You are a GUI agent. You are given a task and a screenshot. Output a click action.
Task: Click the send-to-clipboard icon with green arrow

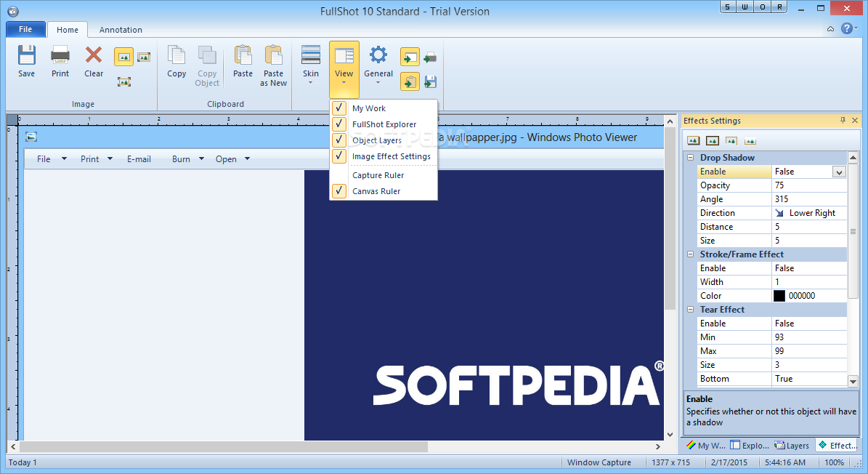point(410,81)
